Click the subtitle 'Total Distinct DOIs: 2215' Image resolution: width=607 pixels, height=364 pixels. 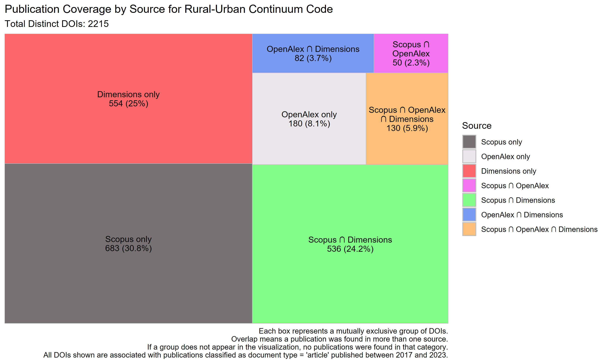[x=57, y=24]
